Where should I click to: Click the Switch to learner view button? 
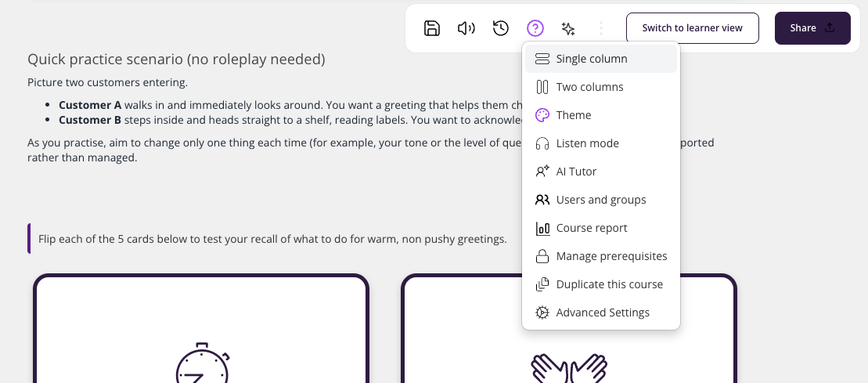click(x=693, y=27)
